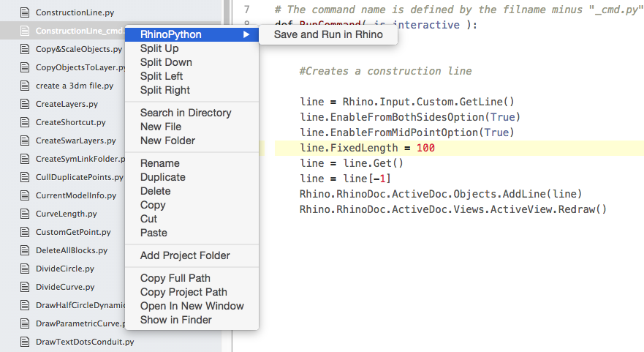Click the Rhino.Input.Custom.GetLine() code line
The image size is (644, 352).
(406, 102)
